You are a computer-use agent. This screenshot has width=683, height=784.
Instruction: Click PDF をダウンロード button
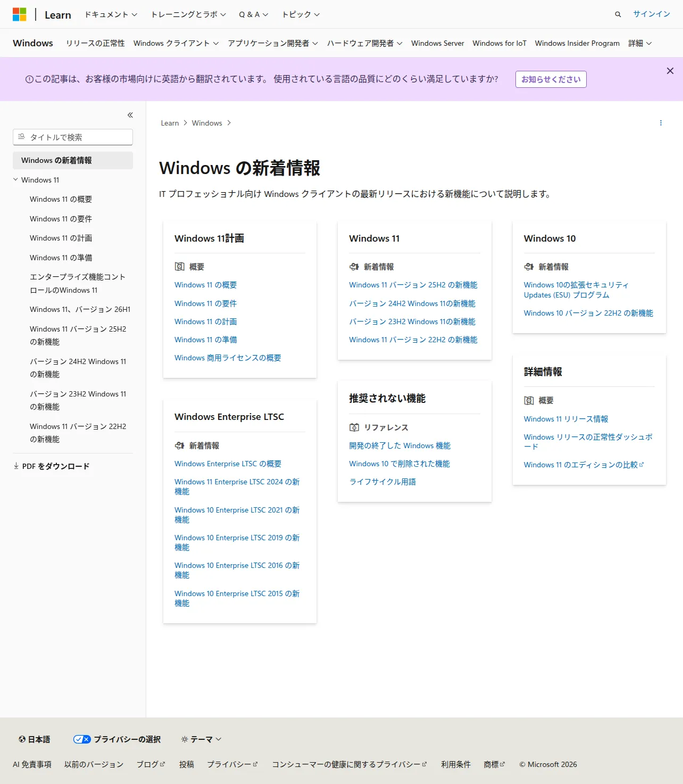tap(52, 466)
